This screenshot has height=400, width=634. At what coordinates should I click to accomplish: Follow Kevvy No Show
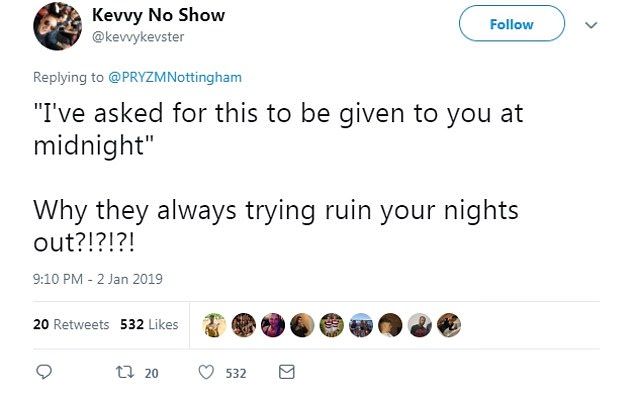click(x=511, y=24)
